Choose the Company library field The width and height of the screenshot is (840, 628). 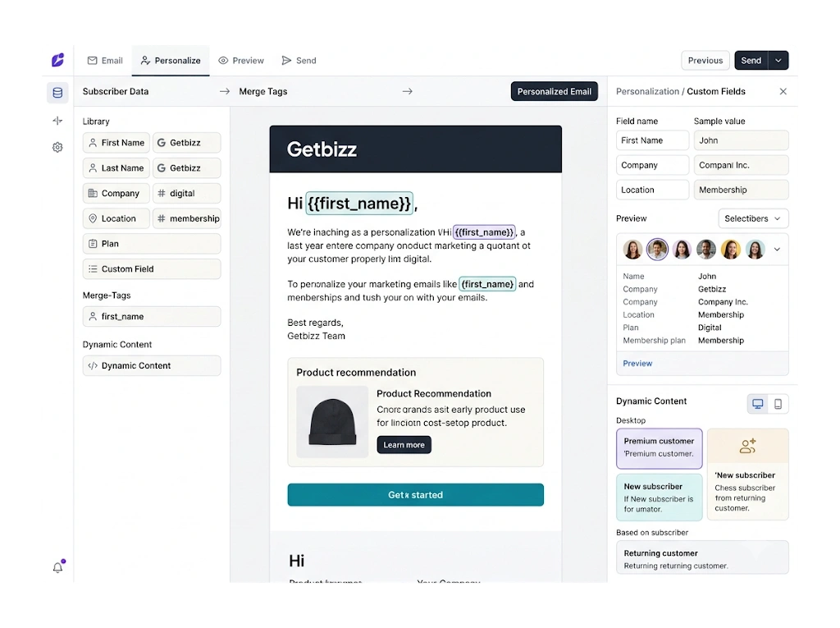[116, 193]
